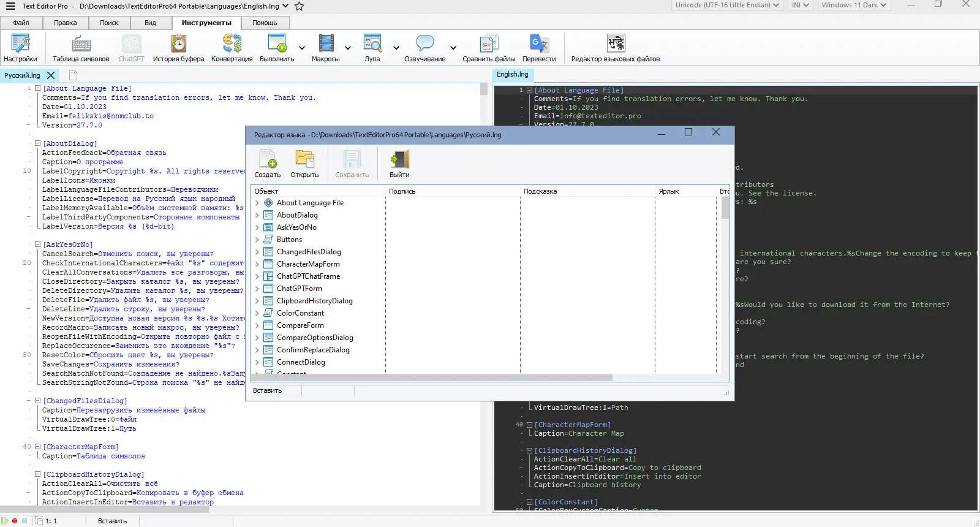Switch to the English.lng document tab

point(512,74)
